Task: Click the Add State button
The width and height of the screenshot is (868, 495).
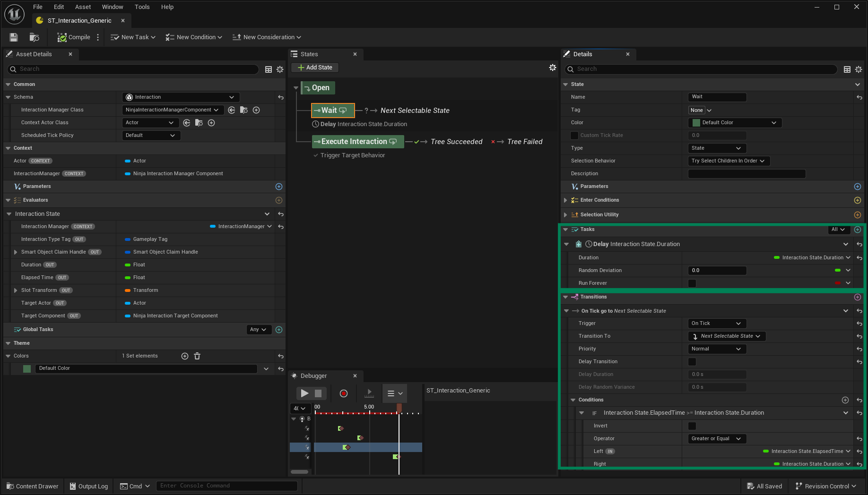Action: [x=315, y=68]
